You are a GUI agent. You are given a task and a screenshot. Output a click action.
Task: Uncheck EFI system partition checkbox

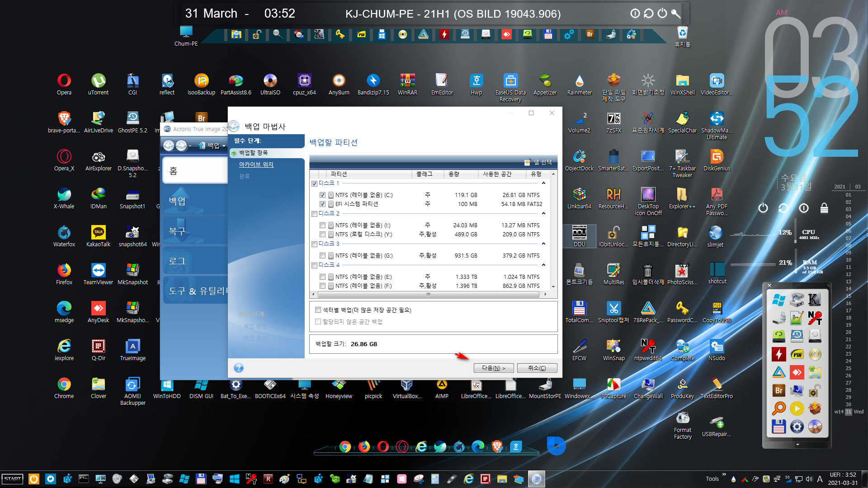pyautogui.click(x=322, y=204)
